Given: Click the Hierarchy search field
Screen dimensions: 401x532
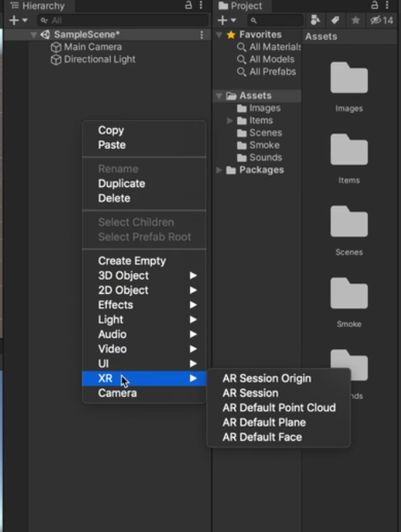Looking at the screenshot, I should (x=123, y=21).
